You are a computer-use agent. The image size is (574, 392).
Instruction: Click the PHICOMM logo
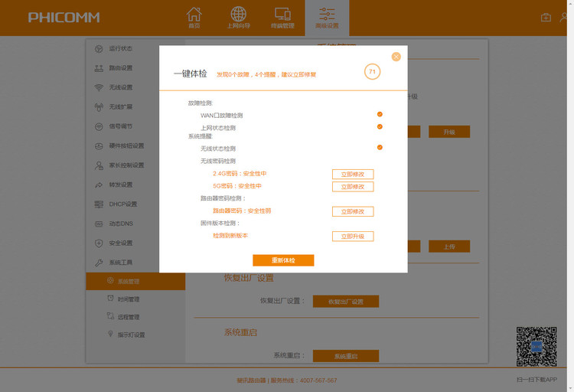click(64, 17)
